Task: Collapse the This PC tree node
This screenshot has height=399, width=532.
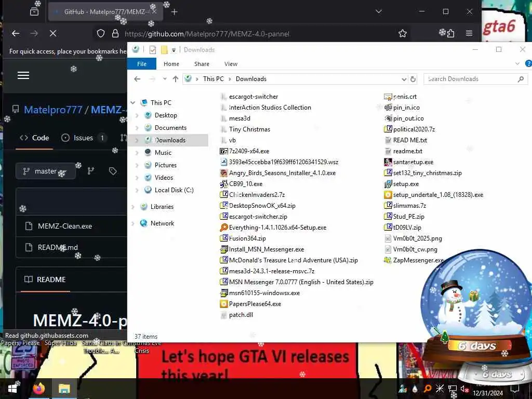Action: pos(133,102)
